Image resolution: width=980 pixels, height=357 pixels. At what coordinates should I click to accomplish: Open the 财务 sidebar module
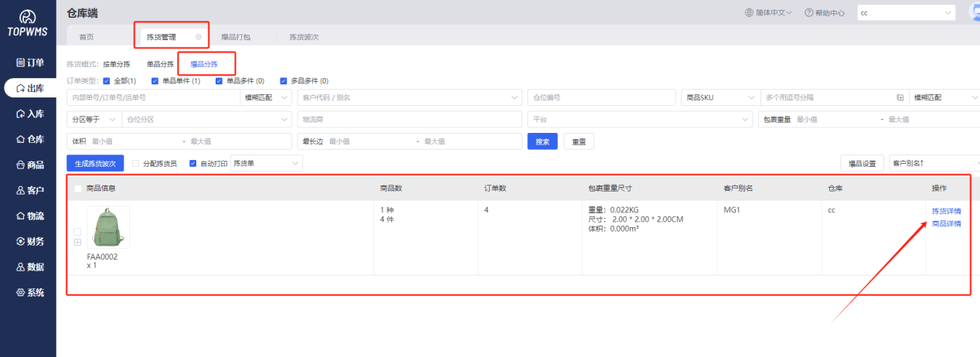[20, 241]
